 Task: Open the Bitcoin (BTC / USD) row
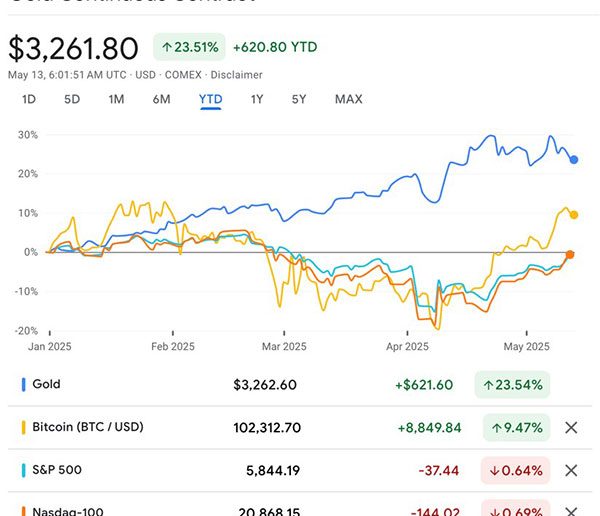click(x=300, y=428)
